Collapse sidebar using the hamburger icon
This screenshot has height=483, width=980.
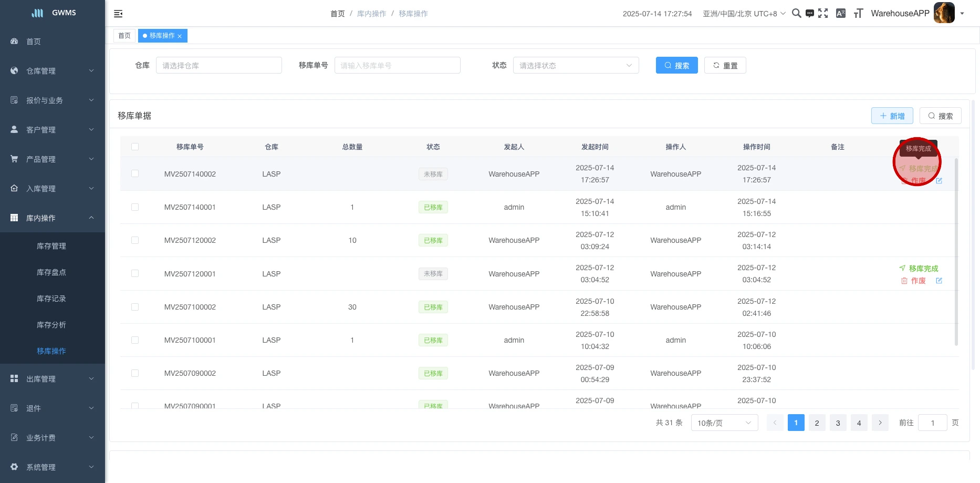(x=118, y=14)
